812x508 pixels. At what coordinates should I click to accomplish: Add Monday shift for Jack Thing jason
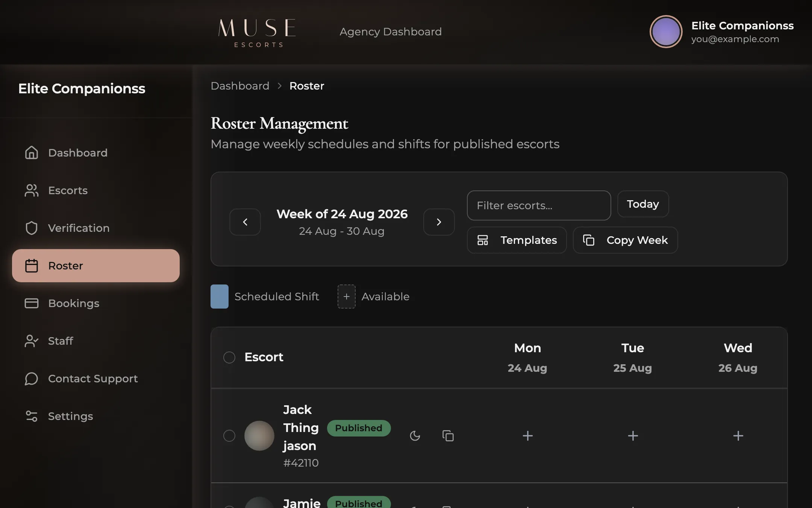coord(528,436)
